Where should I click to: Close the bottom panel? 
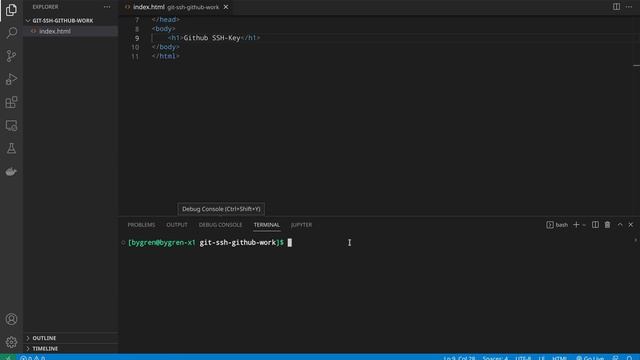(631, 225)
